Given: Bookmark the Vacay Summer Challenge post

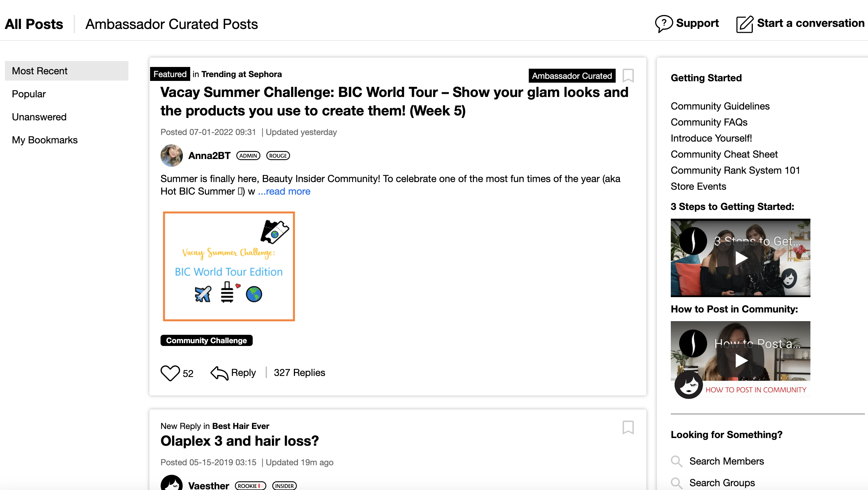Looking at the screenshot, I should (x=628, y=75).
